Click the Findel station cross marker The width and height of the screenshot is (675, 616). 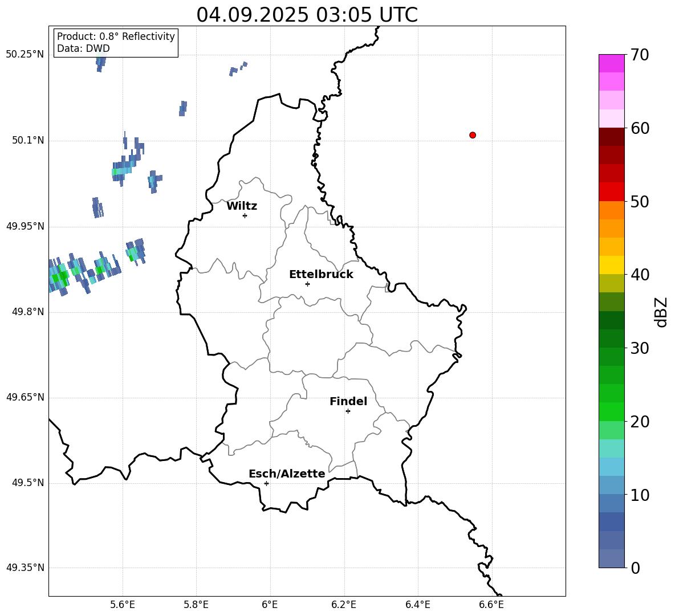tap(348, 411)
